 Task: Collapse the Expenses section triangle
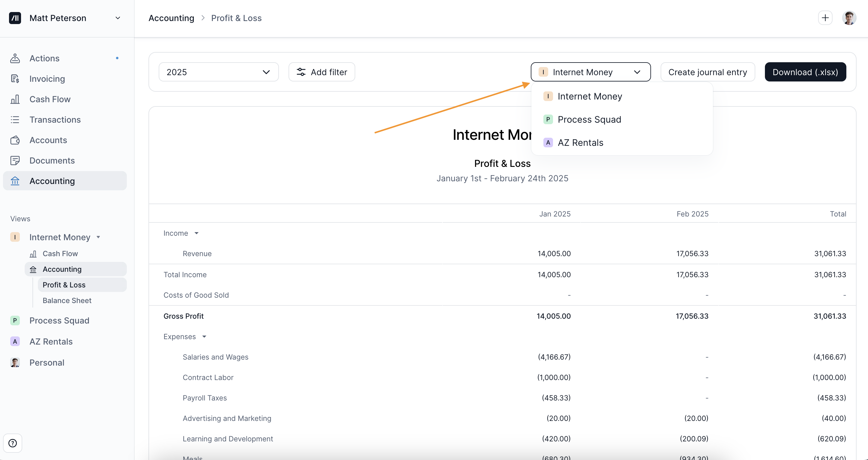[x=204, y=337]
